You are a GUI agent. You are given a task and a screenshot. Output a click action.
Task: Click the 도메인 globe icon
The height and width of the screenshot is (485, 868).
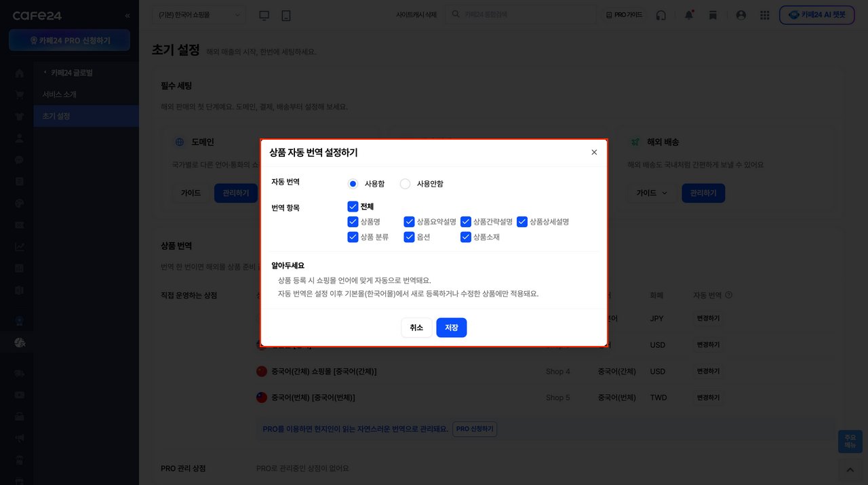pos(180,142)
